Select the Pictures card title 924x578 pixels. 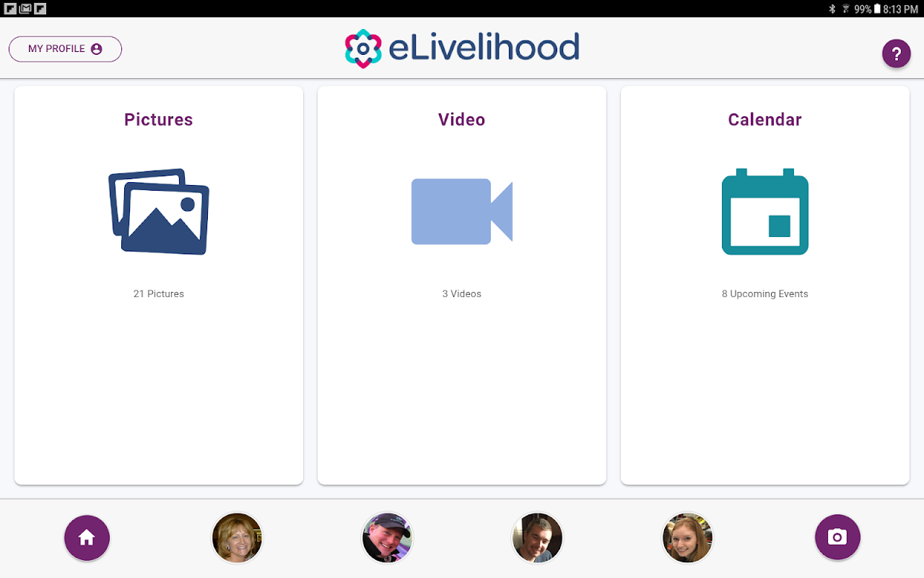click(x=159, y=120)
